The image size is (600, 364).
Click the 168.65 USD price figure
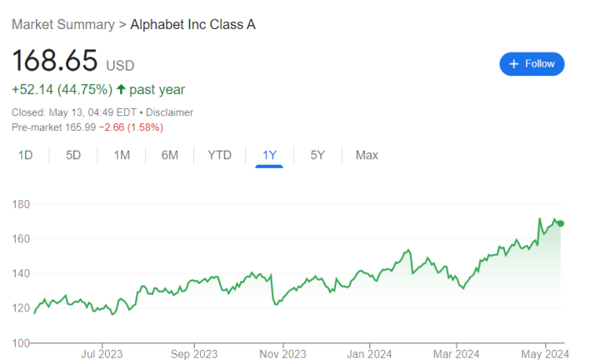[73, 61]
